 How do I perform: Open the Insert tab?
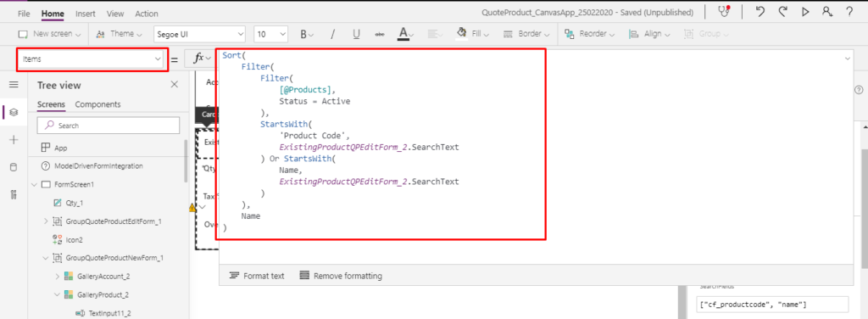[x=86, y=14]
